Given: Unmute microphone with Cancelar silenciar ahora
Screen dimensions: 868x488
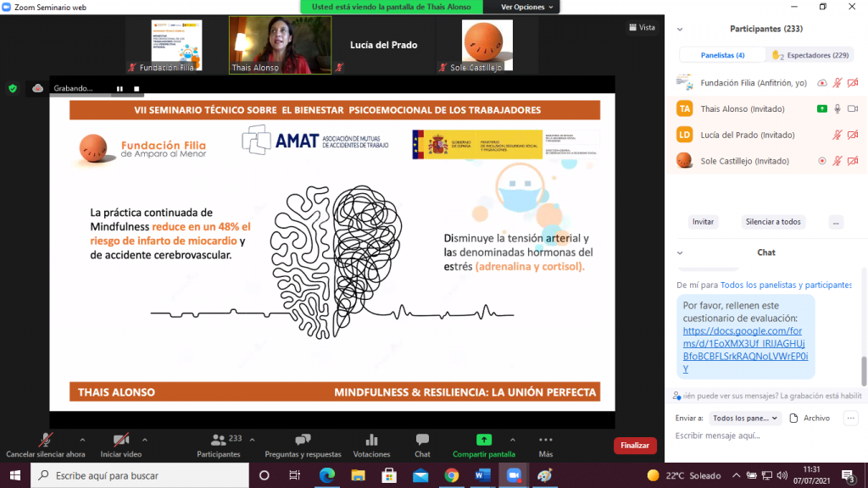Looking at the screenshot, I should coord(46,446).
